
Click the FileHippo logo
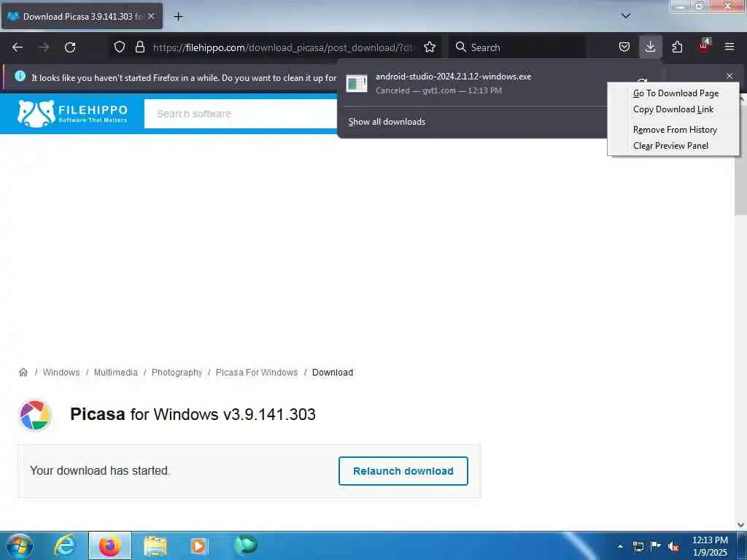click(72, 114)
